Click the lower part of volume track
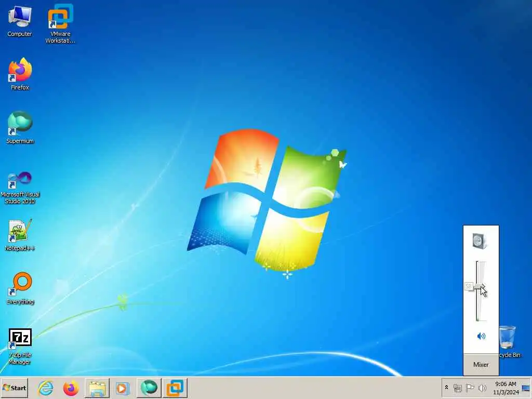 pyautogui.click(x=477, y=305)
